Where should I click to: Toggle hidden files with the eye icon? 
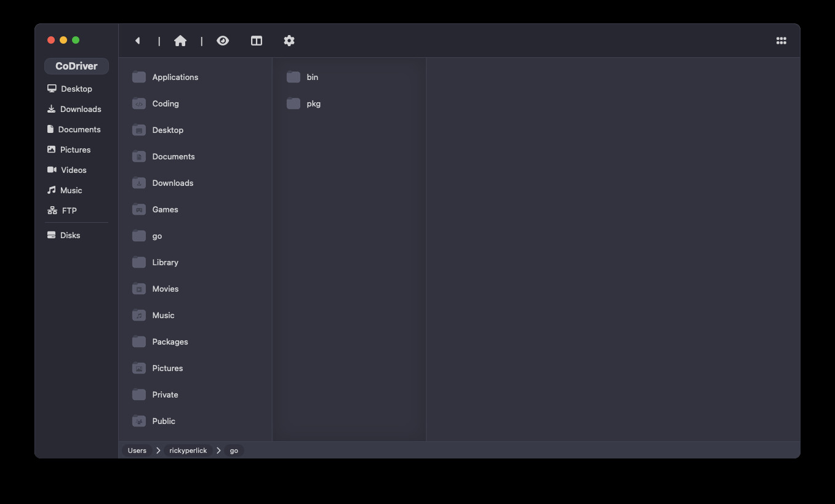223,41
